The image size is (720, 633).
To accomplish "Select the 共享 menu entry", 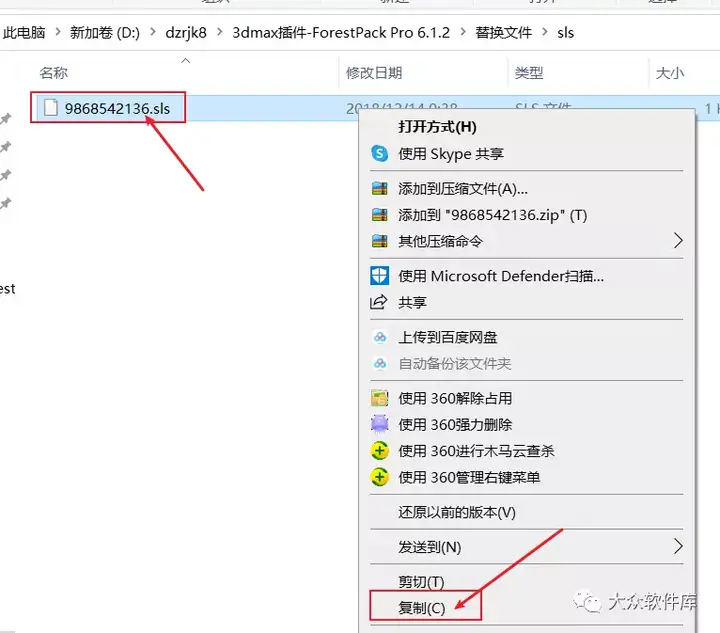I will 412,302.
